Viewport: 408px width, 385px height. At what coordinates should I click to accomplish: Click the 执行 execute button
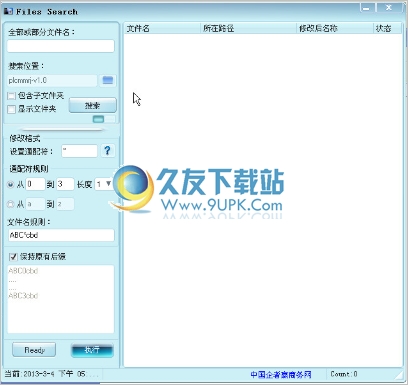pos(92,350)
